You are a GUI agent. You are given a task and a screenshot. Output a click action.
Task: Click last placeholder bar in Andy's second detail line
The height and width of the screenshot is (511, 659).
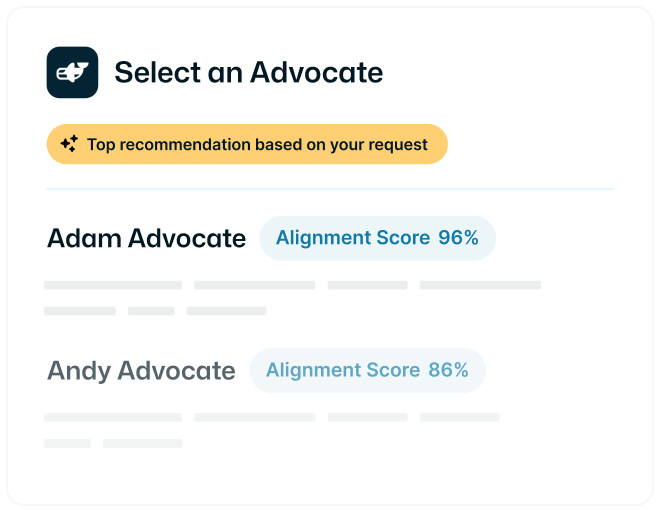click(143, 442)
